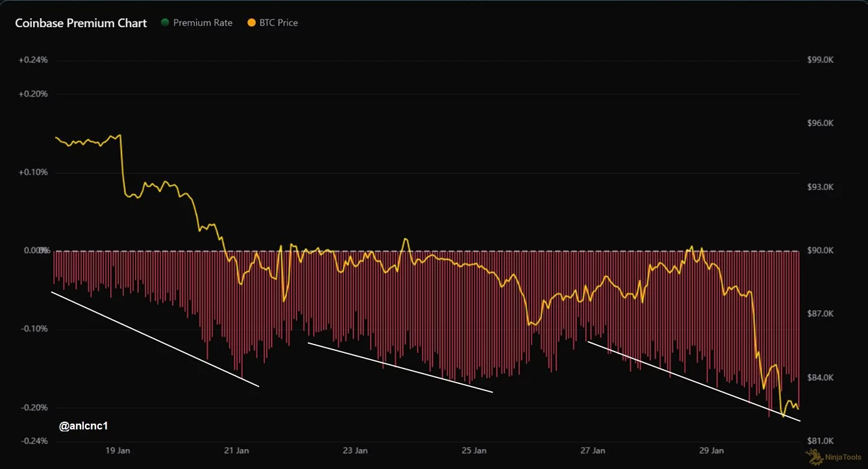Select the 25 Jan date label
The image size is (868, 469).
(x=475, y=450)
